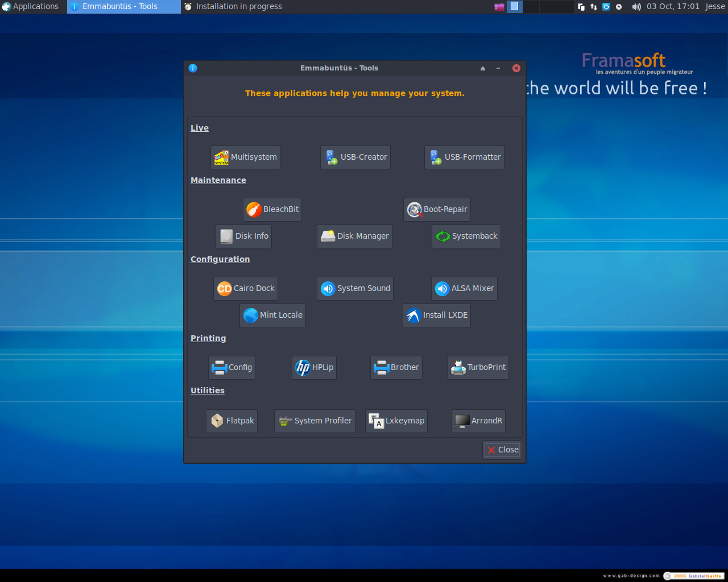The width and height of the screenshot is (728, 582).
Task: Open the clock showing 03 Oct, 17:01
Action: 673,7
